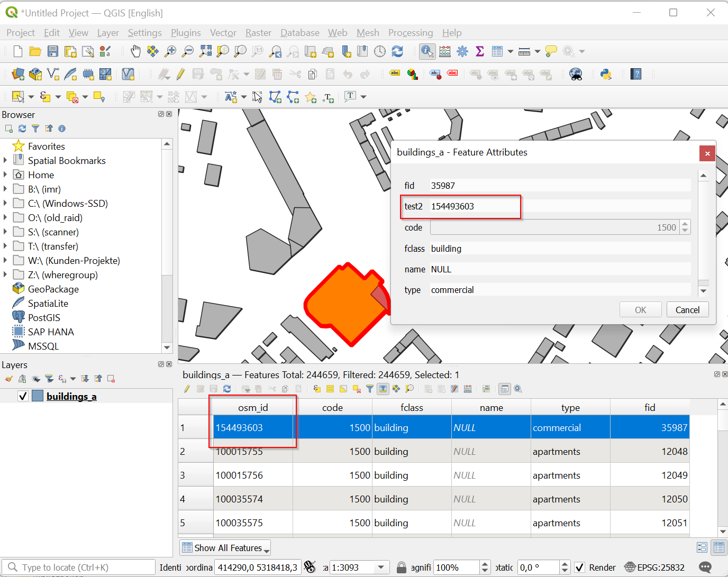This screenshot has width=728, height=577.
Task: Click the Refresh map icon in top toolbar
Action: 397,51
